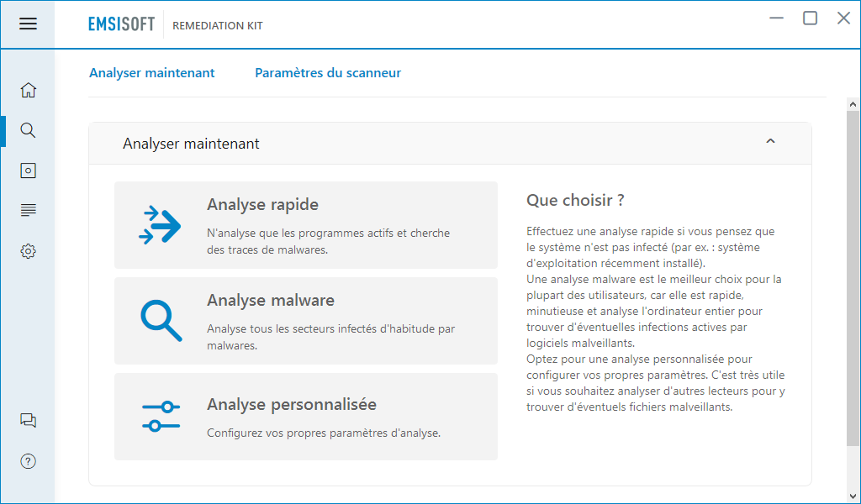Click the Emsisoft logo

tap(121, 24)
